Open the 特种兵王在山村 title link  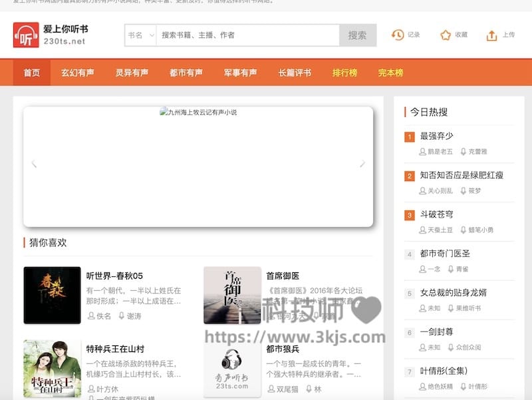(x=115, y=349)
